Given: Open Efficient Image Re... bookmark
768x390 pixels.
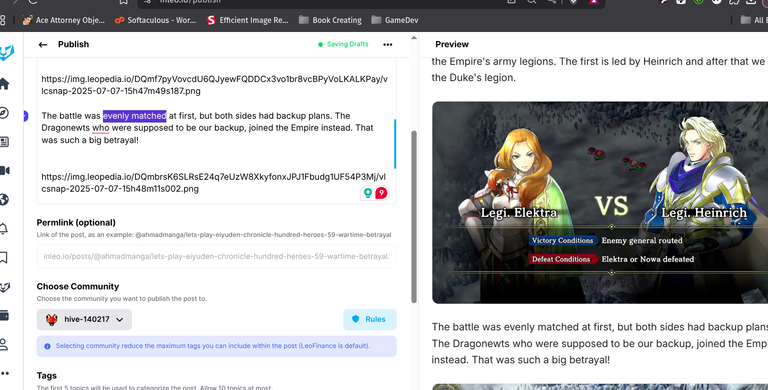Looking at the screenshot, I should point(247,20).
